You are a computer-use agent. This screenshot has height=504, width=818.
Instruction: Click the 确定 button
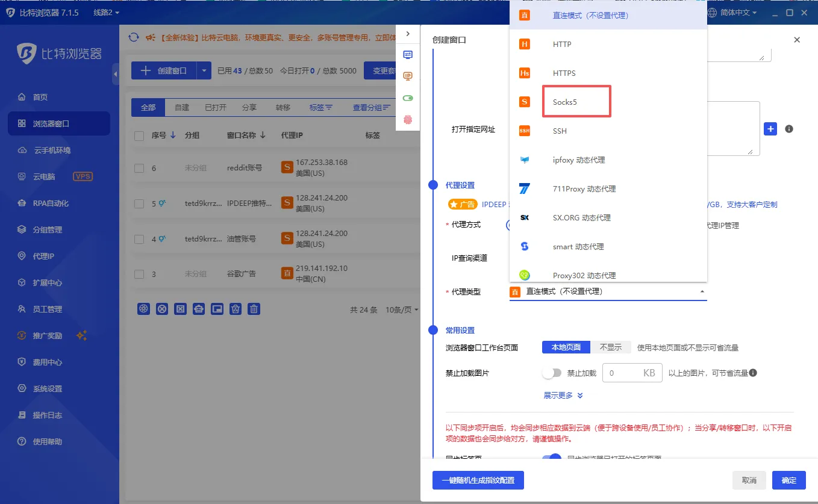(x=789, y=480)
